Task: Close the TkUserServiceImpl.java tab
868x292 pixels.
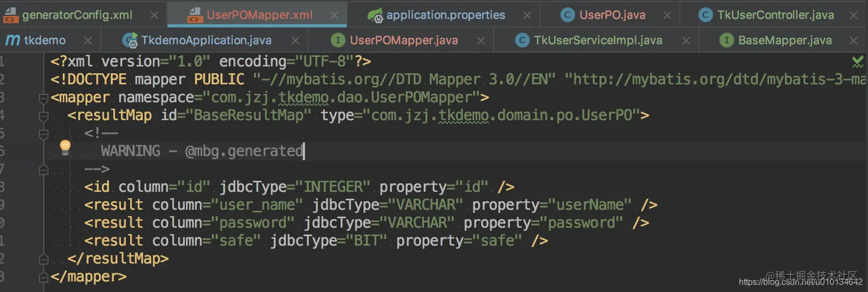Action: pos(685,41)
